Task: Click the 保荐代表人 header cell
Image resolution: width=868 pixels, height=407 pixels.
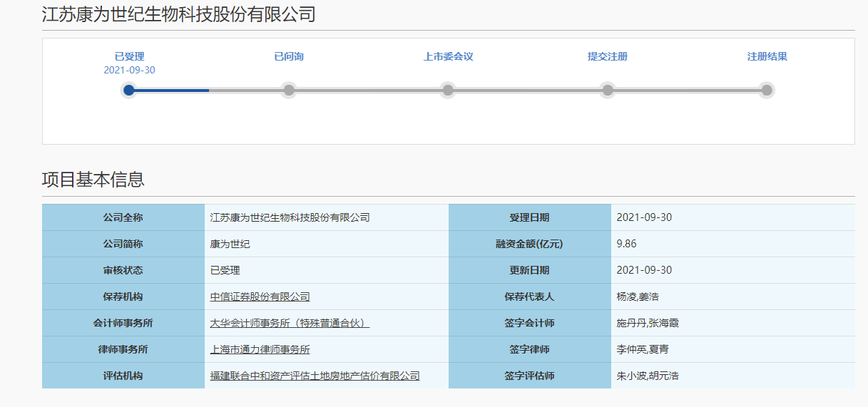Action: coord(530,297)
